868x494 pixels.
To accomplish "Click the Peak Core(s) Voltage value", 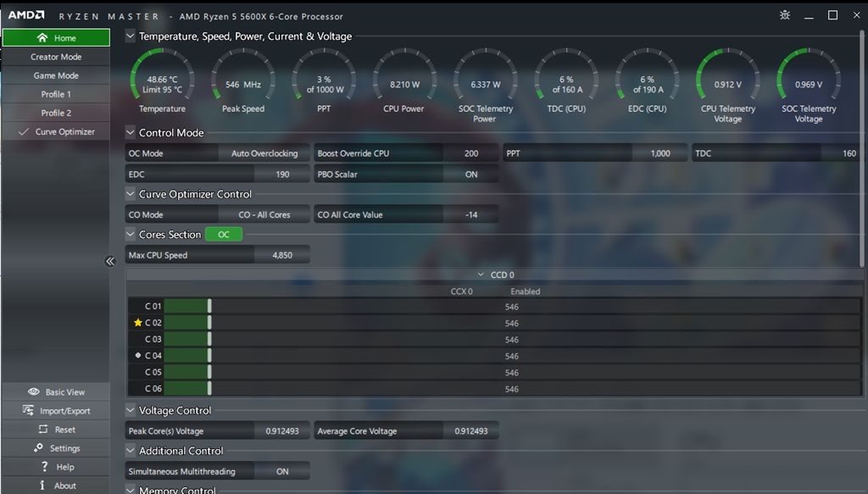I will click(x=282, y=431).
